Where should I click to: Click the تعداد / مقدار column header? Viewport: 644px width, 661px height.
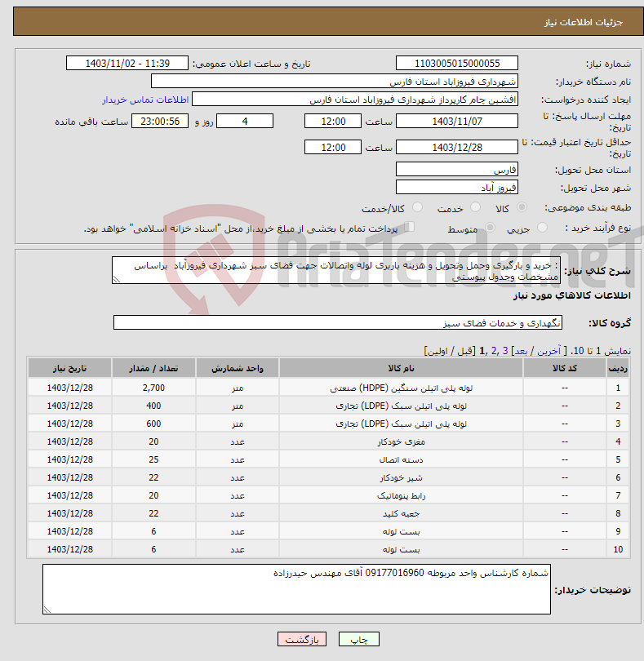point(153,368)
